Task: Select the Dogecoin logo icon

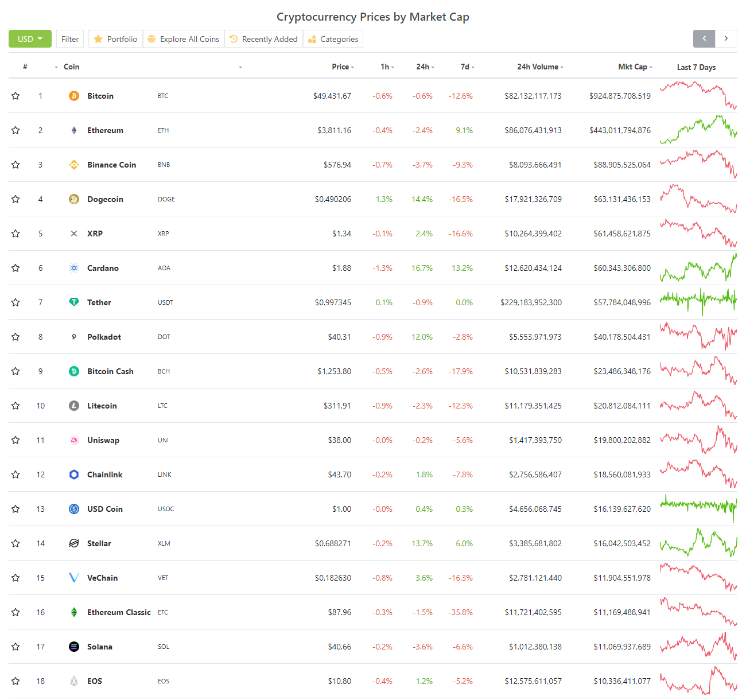Action: coord(73,199)
